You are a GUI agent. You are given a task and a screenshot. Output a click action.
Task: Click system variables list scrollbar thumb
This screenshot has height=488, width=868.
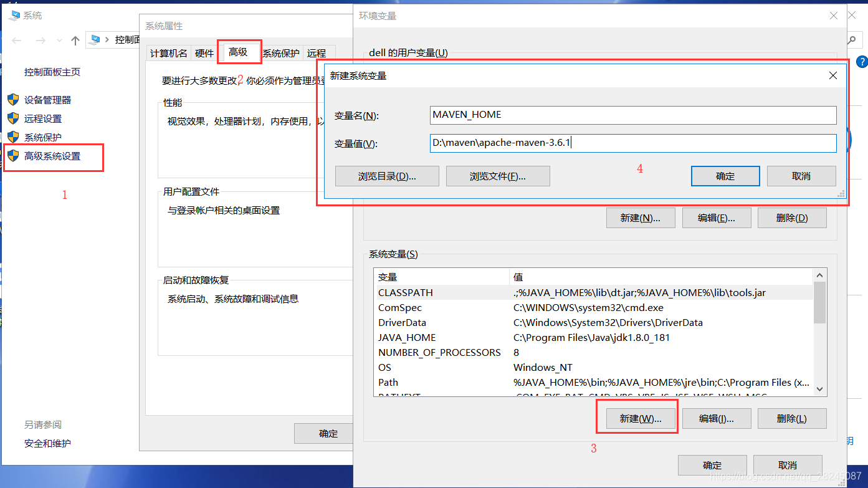point(819,303)
